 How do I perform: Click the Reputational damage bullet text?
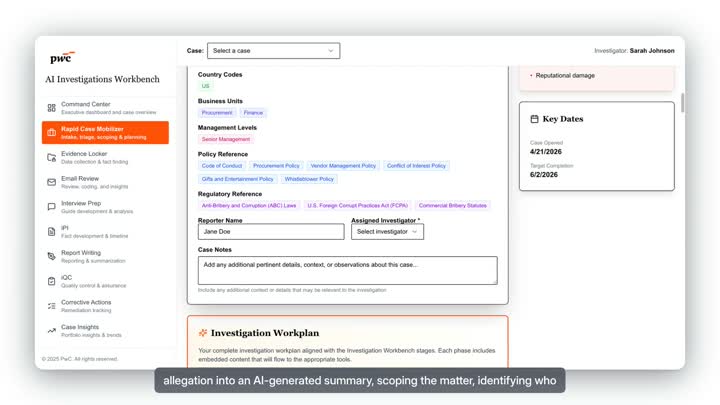(x=565, y=75)
